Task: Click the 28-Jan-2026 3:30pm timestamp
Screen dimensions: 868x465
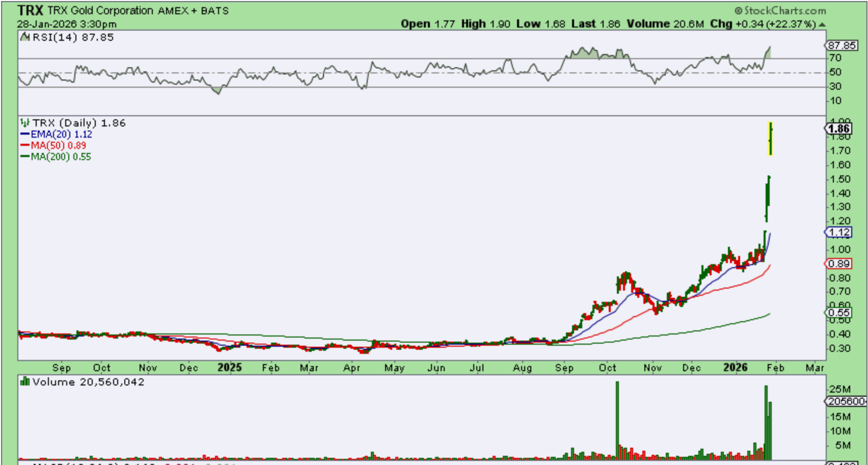Action: click(66, 24)
